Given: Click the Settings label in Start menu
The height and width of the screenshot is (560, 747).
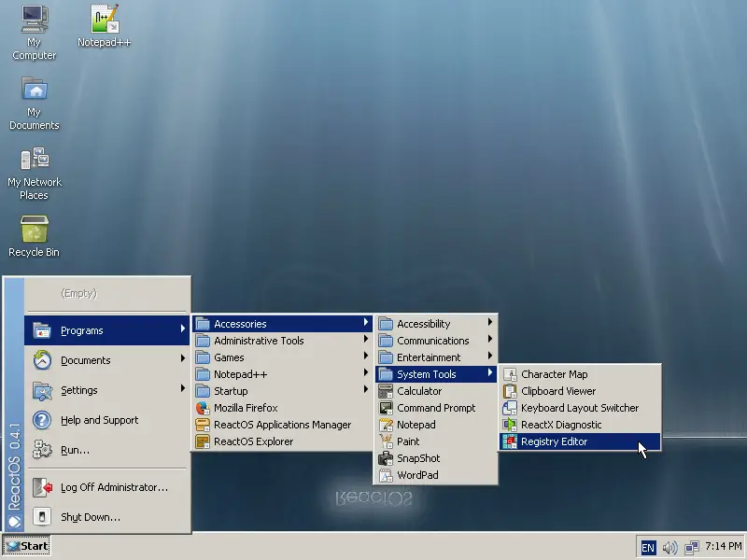Looking at the screenshot, I should coord(79,390).
